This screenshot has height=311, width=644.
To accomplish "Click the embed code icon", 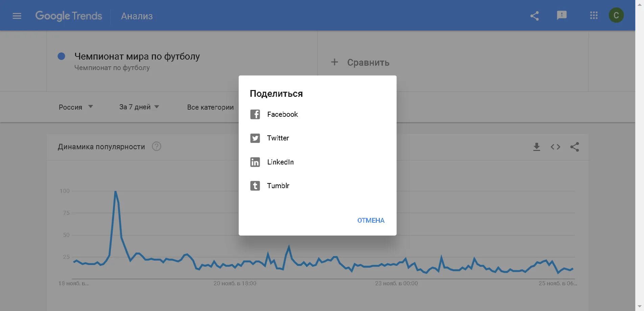I will point(555,147).
